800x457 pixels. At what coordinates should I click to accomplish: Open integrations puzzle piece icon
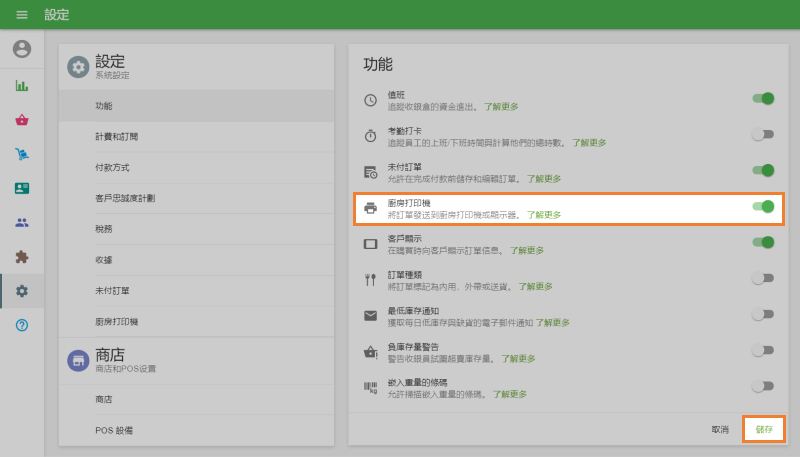click(22, 257)
